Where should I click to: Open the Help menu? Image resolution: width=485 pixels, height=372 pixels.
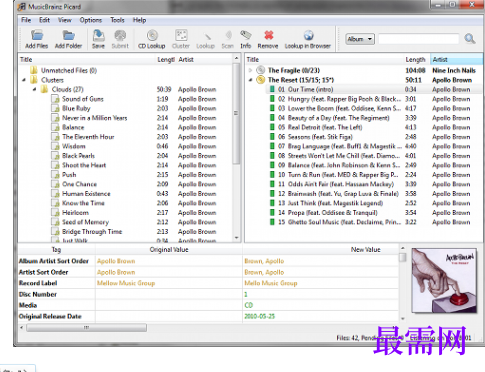[139, 20]
